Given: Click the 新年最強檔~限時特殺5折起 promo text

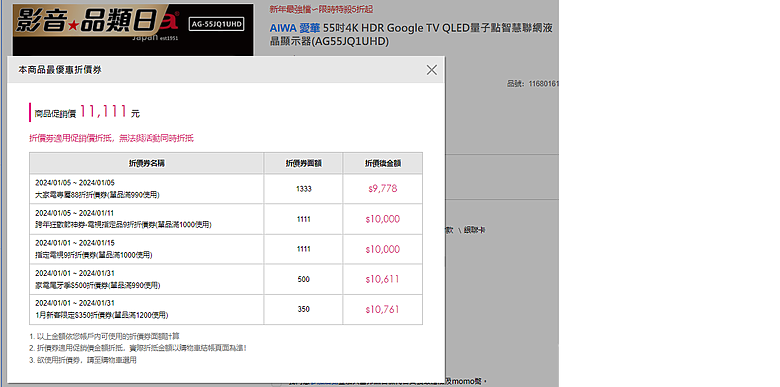Looking at the screenshot, I should tap(321, 9).
